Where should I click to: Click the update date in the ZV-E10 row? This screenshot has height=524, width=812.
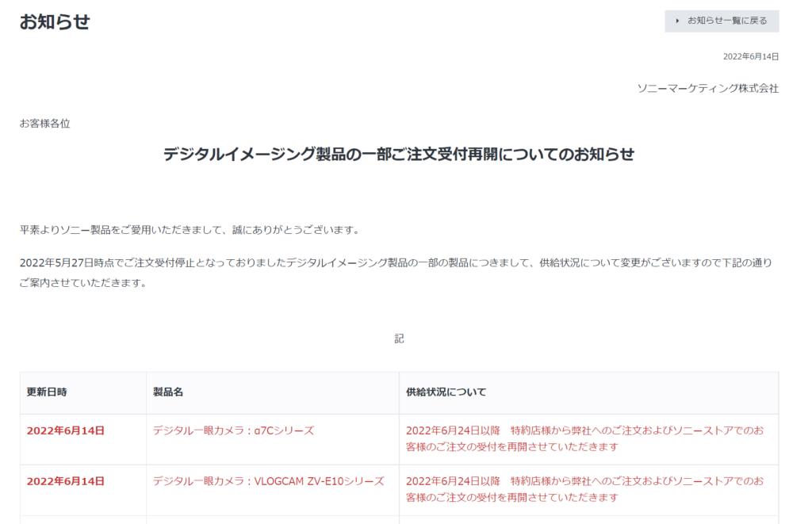(x=66, y=481)
